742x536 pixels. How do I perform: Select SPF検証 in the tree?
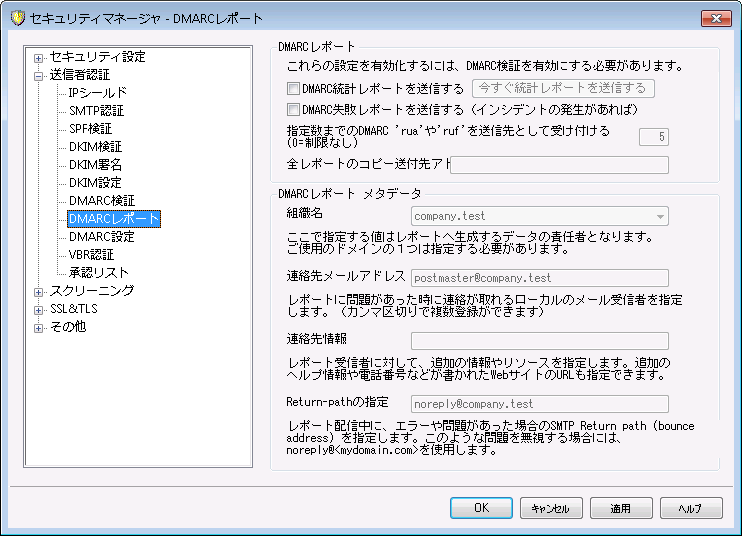(90, 129)
